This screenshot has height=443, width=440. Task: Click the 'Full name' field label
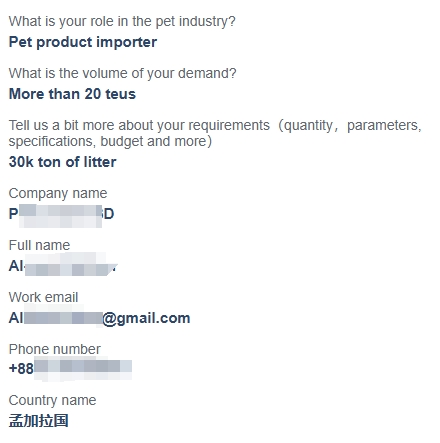pyautogui.click(x=39, y=245)
